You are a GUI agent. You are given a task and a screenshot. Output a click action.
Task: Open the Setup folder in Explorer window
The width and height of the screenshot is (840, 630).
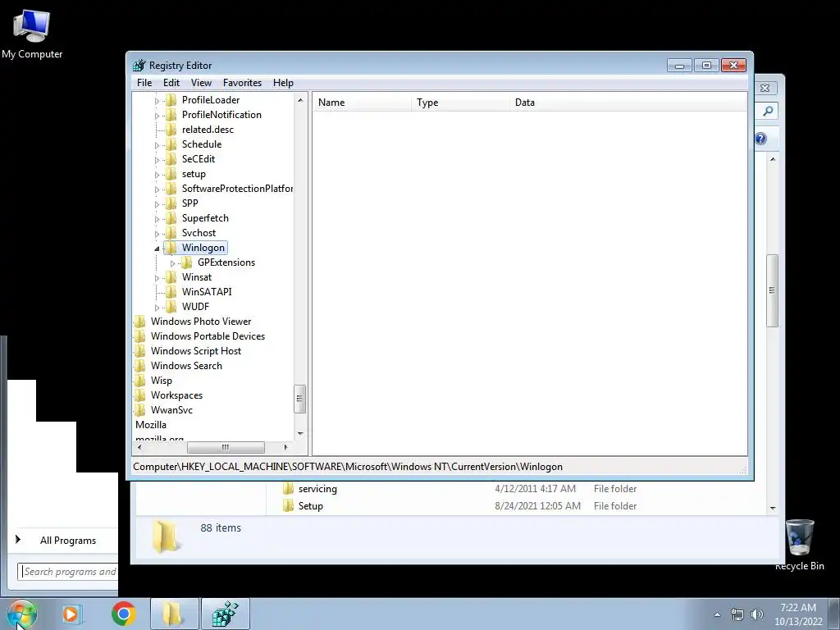(310, 505)
